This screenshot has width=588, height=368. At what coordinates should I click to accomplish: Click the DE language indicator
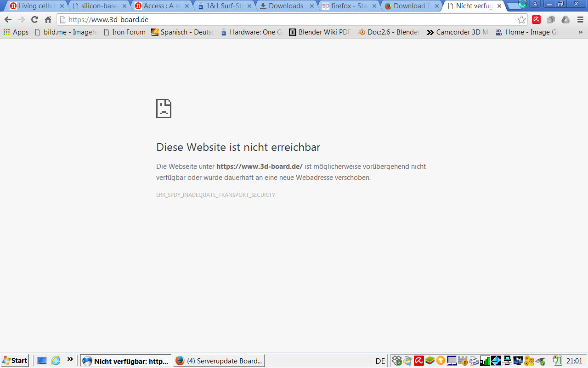tap(380, 361)
